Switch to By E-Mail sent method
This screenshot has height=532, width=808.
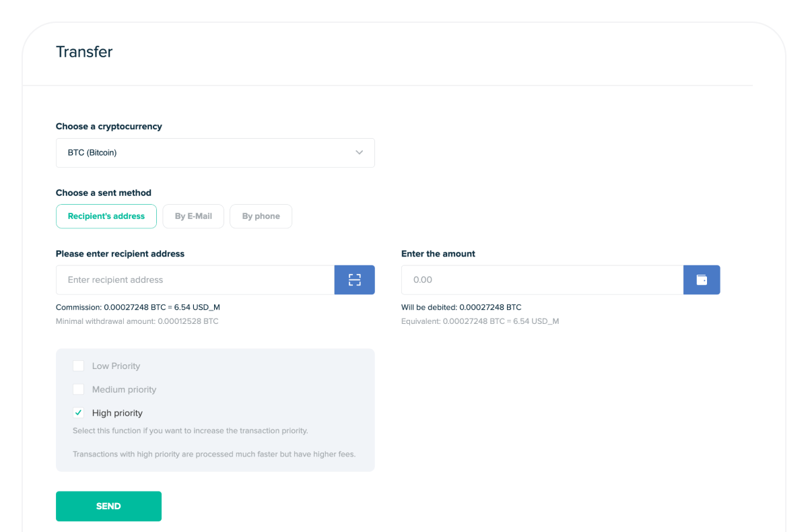point(193,216)
